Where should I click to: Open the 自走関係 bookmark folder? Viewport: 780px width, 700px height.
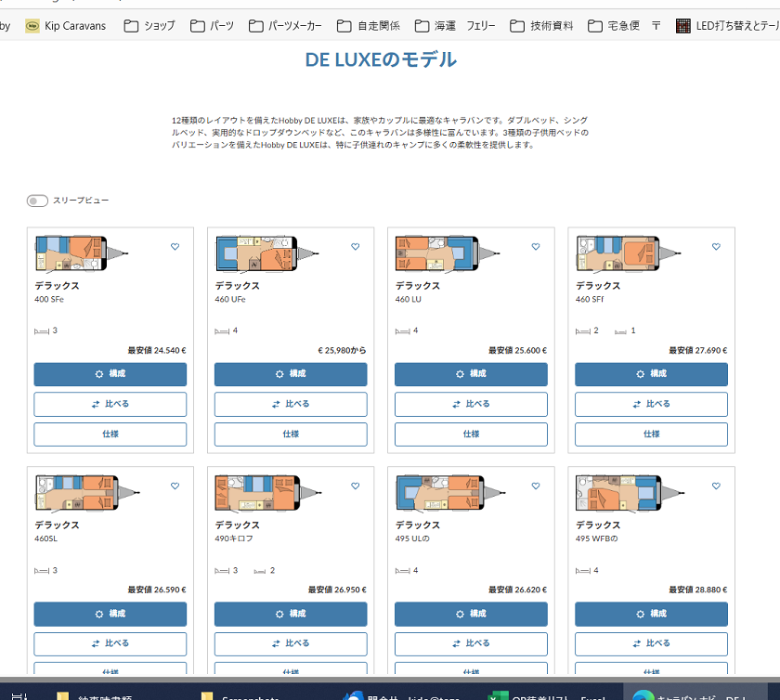pyautogui.click(x=369, y=26)
